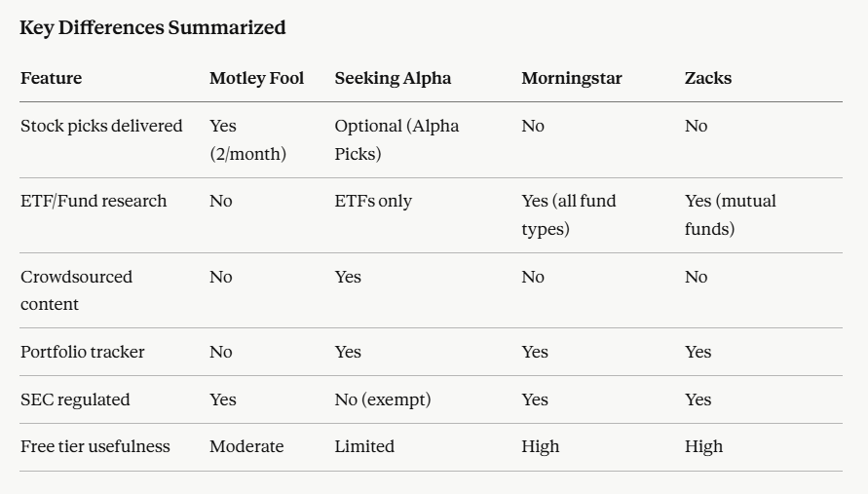The image size is (868, 494).
Task: Click the "ETF/Fund research" row label
Action: (94, 201)
